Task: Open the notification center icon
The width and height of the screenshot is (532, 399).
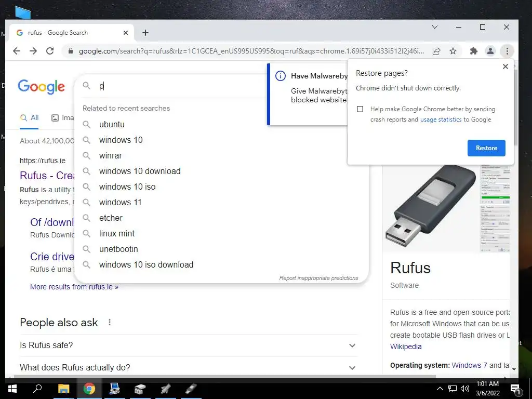Action: [515, 390]
